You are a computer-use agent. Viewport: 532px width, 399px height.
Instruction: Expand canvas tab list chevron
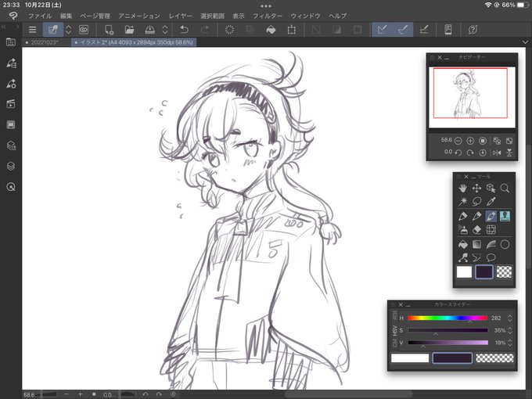pyautogui.click(x=525, y=42)
